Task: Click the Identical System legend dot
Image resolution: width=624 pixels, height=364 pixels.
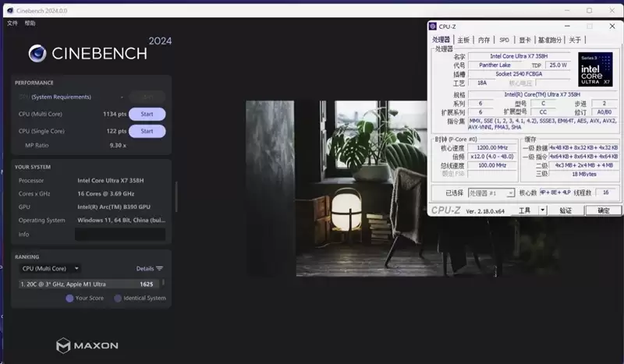Action: pos(118,298)
